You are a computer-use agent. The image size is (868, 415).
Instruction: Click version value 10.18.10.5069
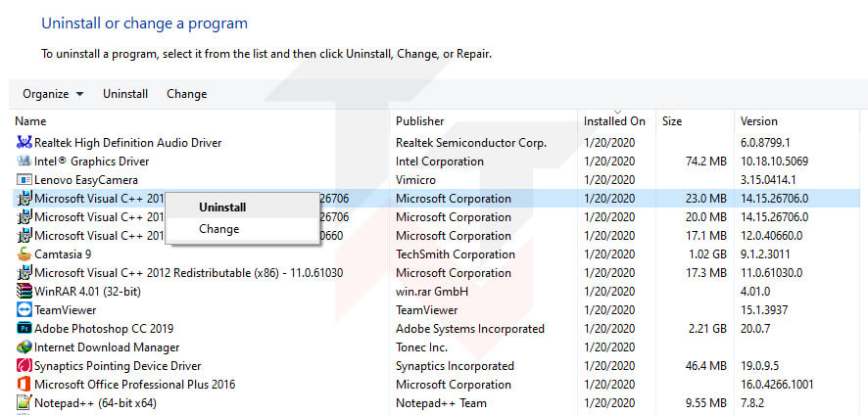tap(775, 161)
